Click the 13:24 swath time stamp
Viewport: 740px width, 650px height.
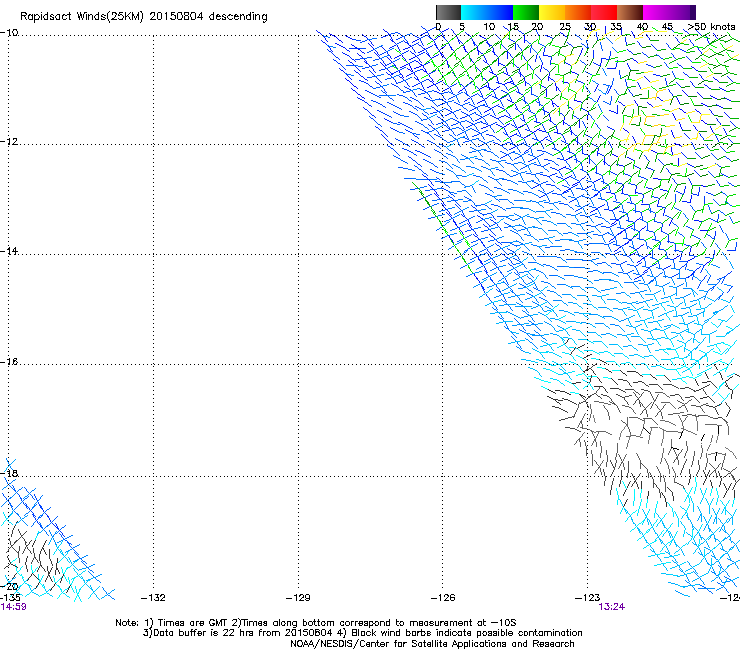click(612, 607)
